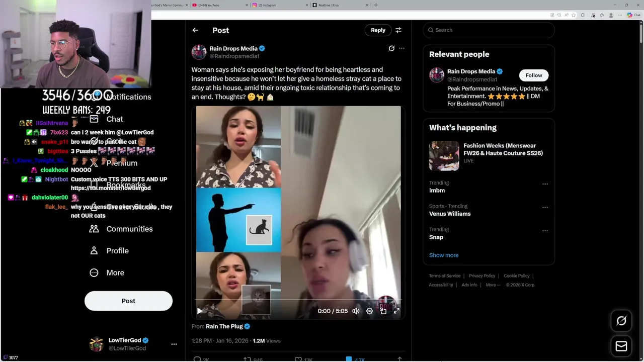Like the post with the heart icon

point(298,359)
